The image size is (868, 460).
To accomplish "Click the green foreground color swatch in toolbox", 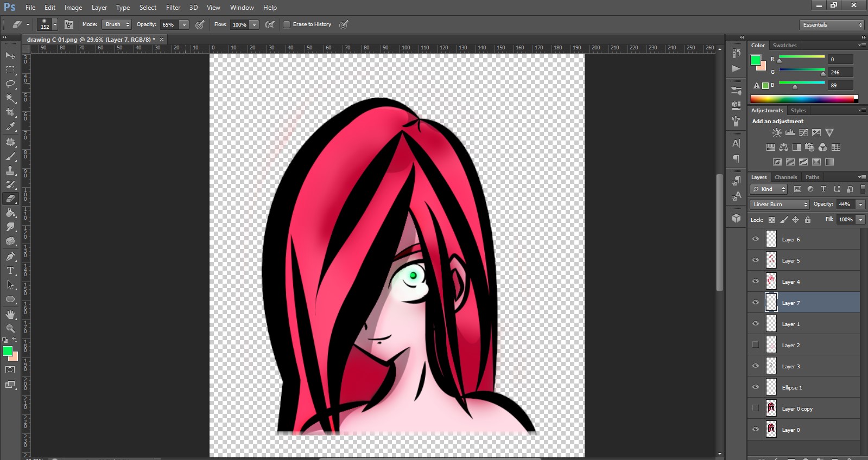I will pyautogui.click(x=7, y=351).
